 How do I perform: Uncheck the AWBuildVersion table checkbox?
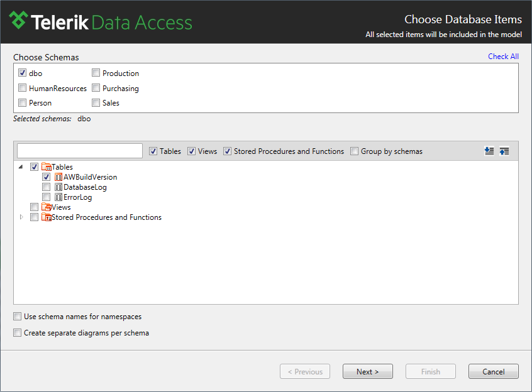click(x=47, y=177)
